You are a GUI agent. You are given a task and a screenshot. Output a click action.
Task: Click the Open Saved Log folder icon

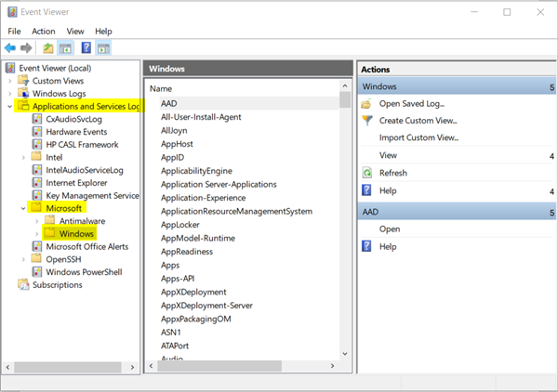click(x=368, y=103)
